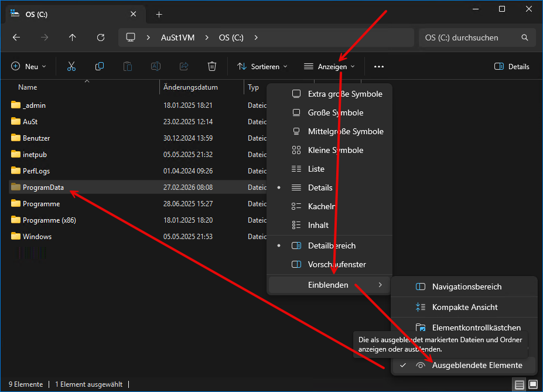This screenshot has height=392, width=543.
Task: Go up one folder level arrow
Action: pyautogui.click(x=73, y=38)
